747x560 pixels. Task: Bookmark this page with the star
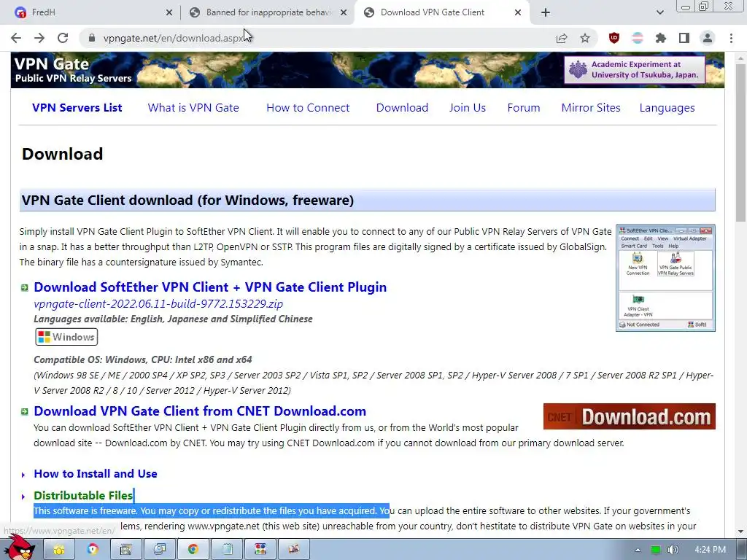click(x=585, y=38)
